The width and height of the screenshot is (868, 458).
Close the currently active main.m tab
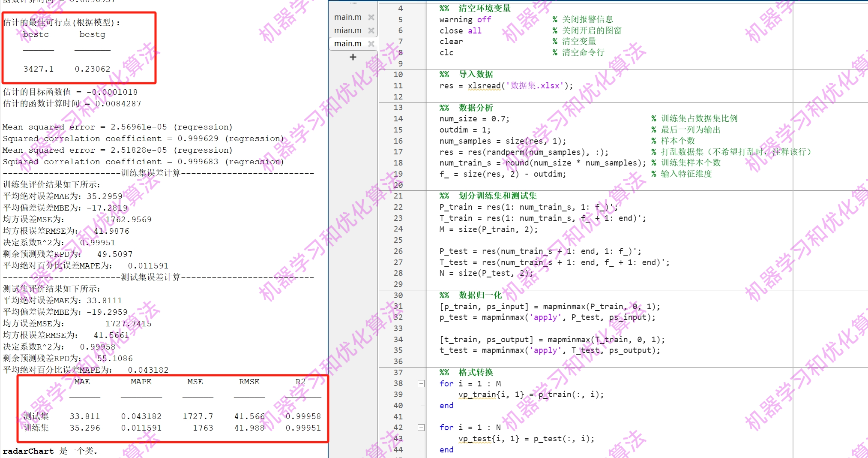371,43
